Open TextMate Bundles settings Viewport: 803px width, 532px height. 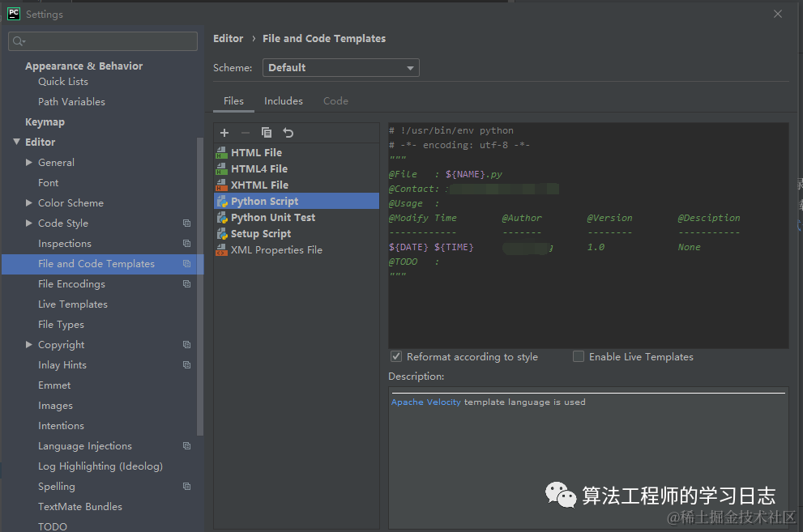(x=80, y=506)
